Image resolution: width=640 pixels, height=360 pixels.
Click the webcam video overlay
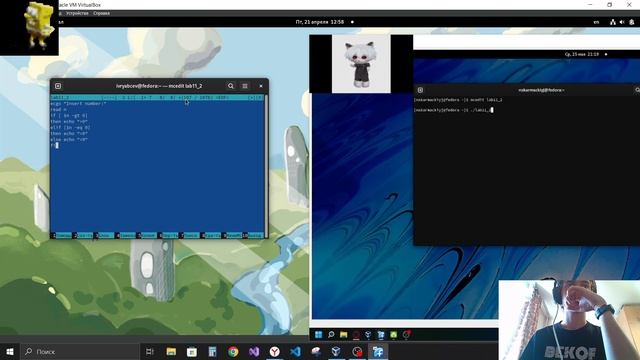point(569,320)
